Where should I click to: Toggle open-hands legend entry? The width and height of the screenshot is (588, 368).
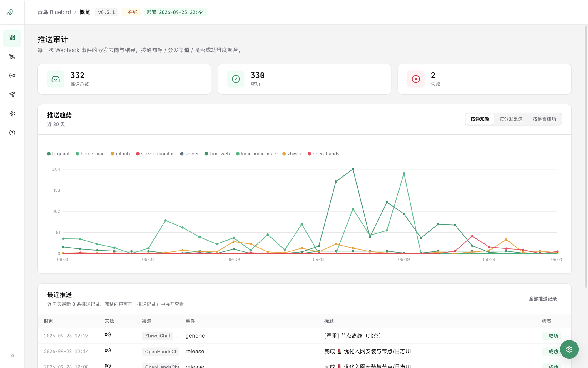pyautogui.click(x=323, y=154)
